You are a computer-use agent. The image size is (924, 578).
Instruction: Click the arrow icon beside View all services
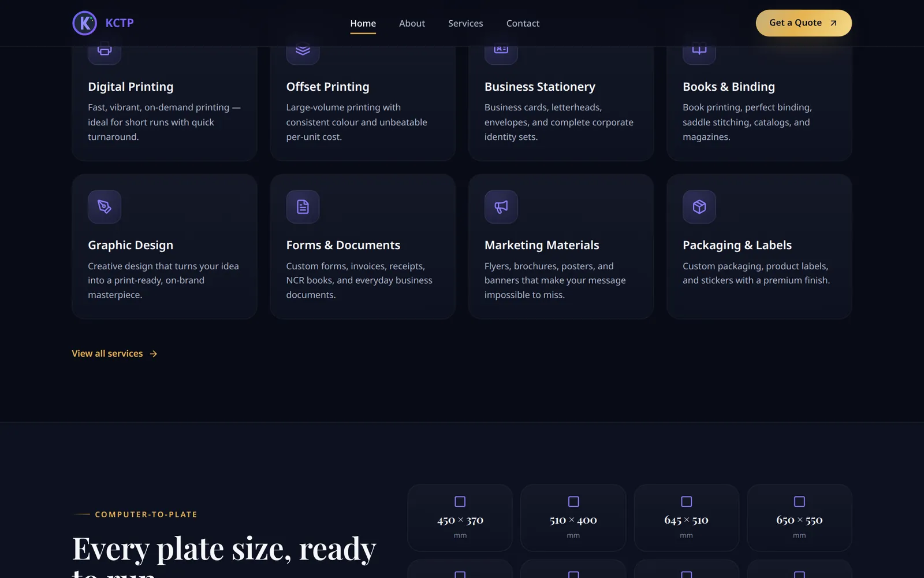(154, 354)
